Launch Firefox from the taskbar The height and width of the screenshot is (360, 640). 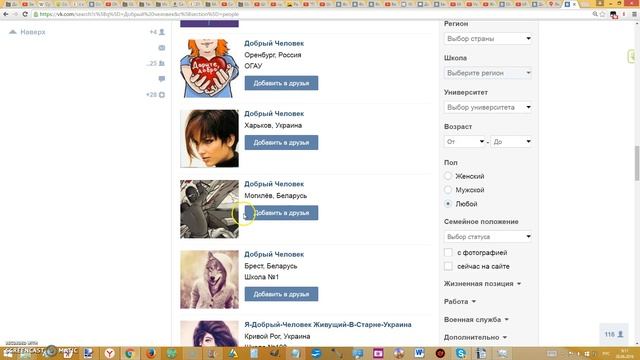151,353
